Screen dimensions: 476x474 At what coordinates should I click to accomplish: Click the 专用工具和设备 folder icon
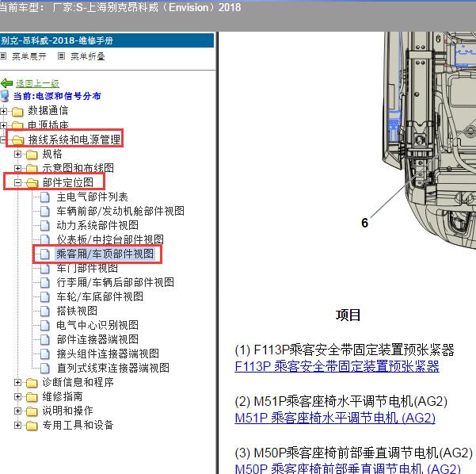point(32,426)
